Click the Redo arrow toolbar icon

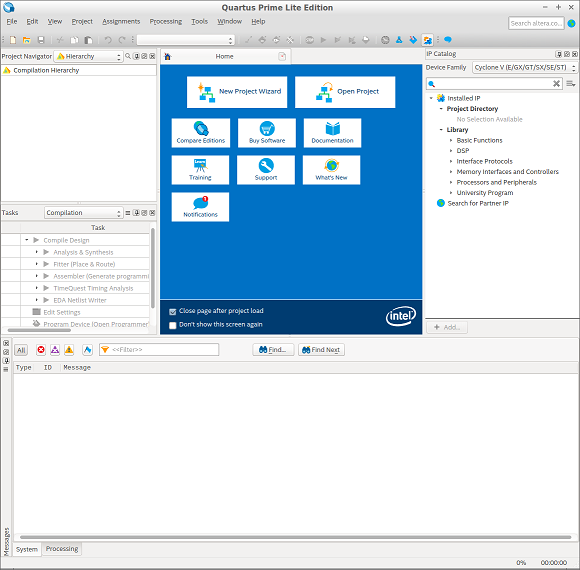122,40
